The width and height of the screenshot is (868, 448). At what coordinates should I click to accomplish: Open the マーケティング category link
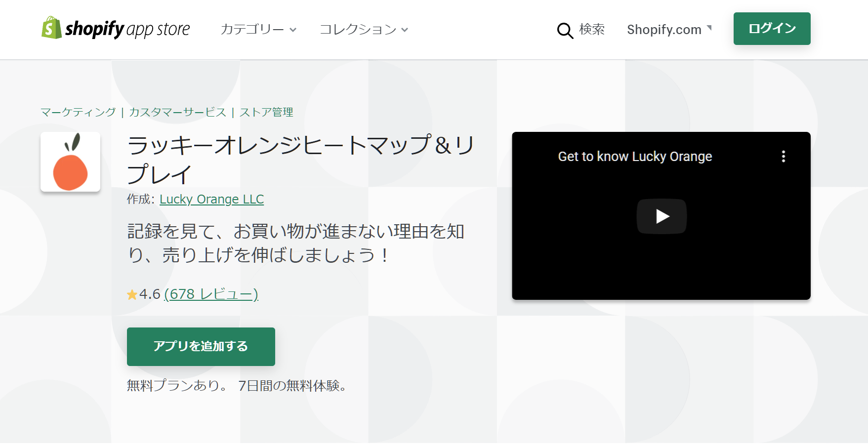[78, 112]
